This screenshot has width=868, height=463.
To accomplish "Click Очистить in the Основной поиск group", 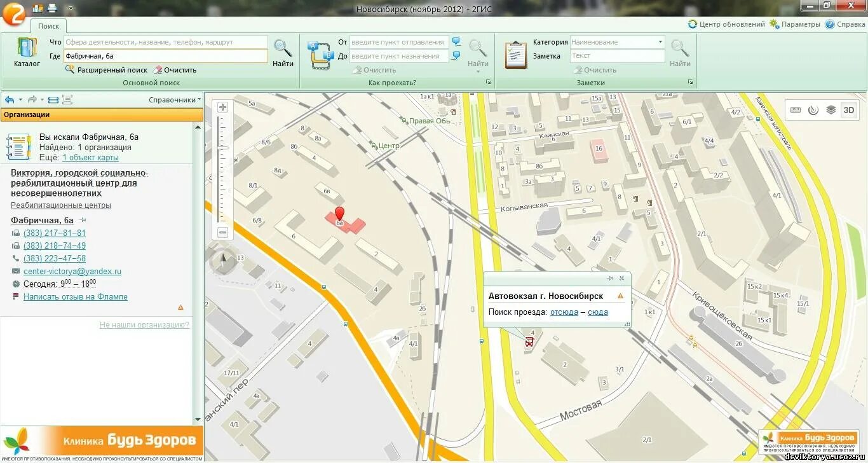I will coord(175,70).
